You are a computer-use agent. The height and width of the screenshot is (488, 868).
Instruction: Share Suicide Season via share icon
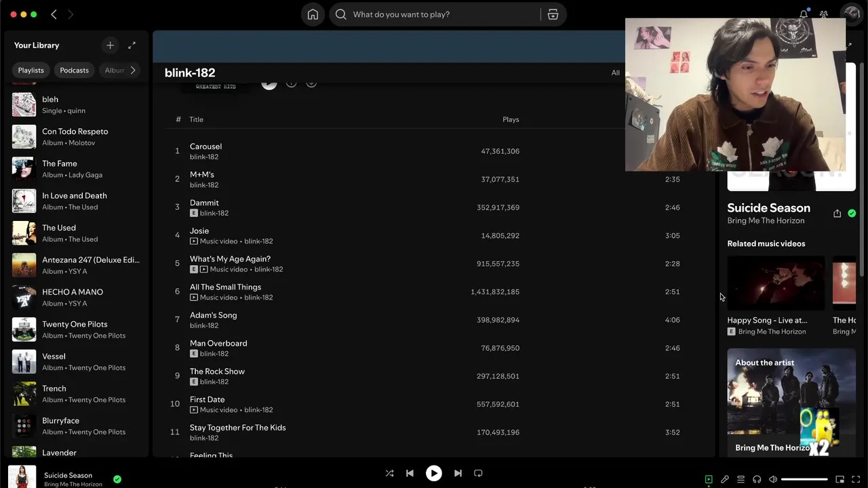point(837,213)
